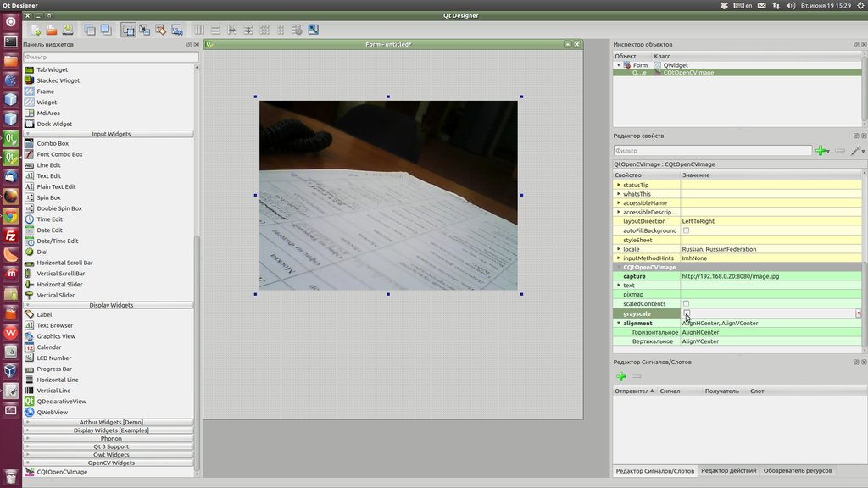The image size is (868, 488).
Task: Click the Open Form folder icon
Action: (51, 30)
